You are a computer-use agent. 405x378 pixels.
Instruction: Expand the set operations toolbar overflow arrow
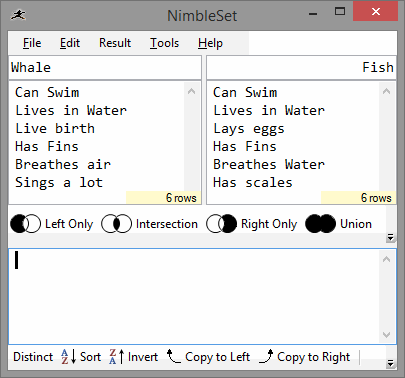[390, 237]
